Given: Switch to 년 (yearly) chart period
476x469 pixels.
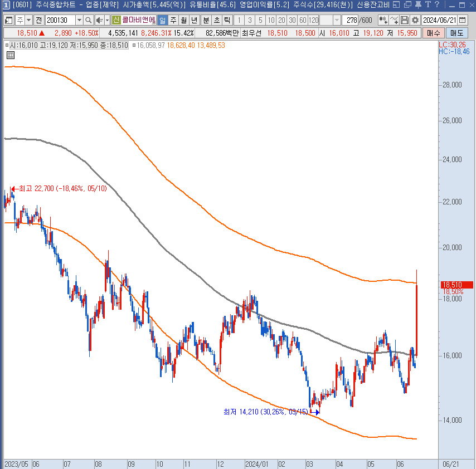Looking at the screenshot, I should (x=195, y=20).
